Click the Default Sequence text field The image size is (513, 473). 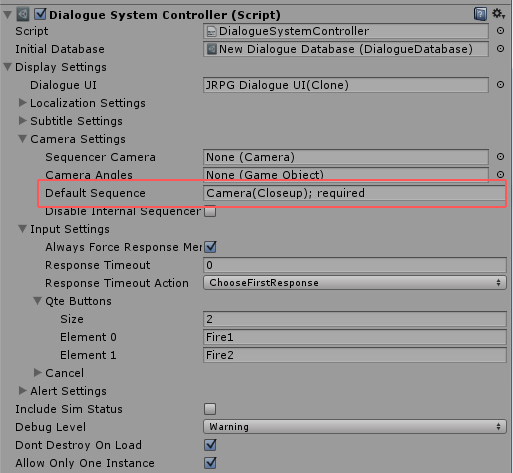coord(355,193)
